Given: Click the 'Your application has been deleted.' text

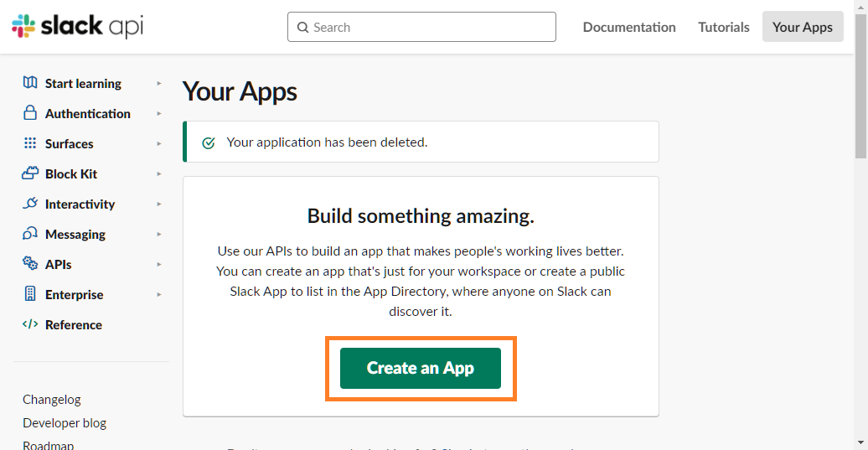Looking at the screenshot, I should coord(327,142).
